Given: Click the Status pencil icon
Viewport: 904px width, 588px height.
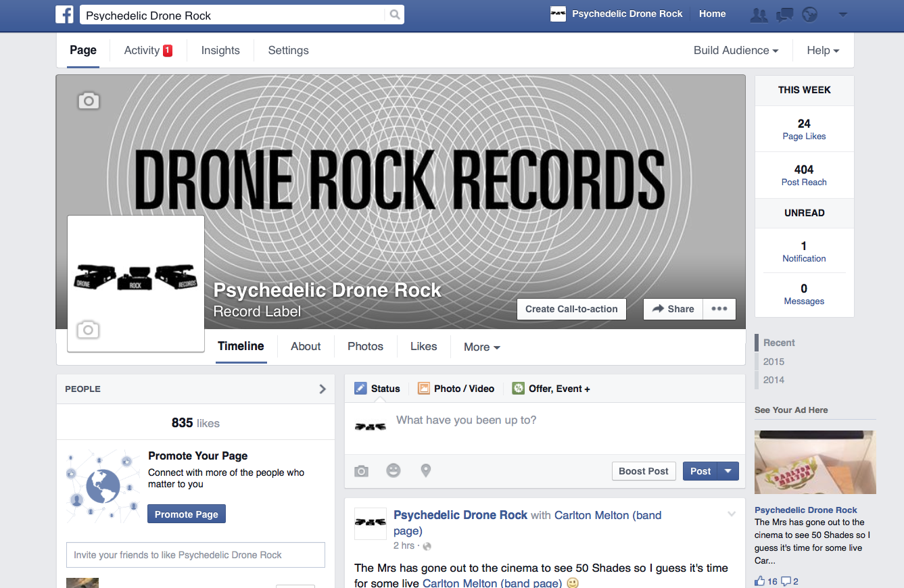Looking at the screenshot, I should click(x=360, y=389).
